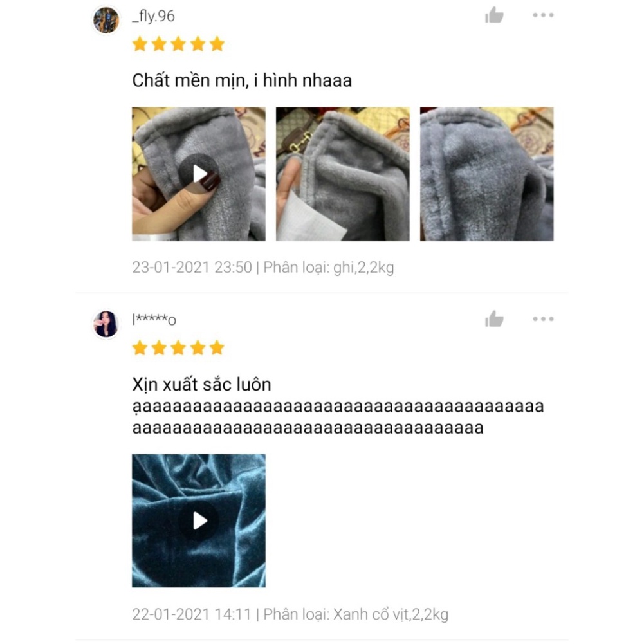Select the review text "Xịn xuất sắc luôn"
The width and height of the screenshot is (644, 644).
(201, 385)
